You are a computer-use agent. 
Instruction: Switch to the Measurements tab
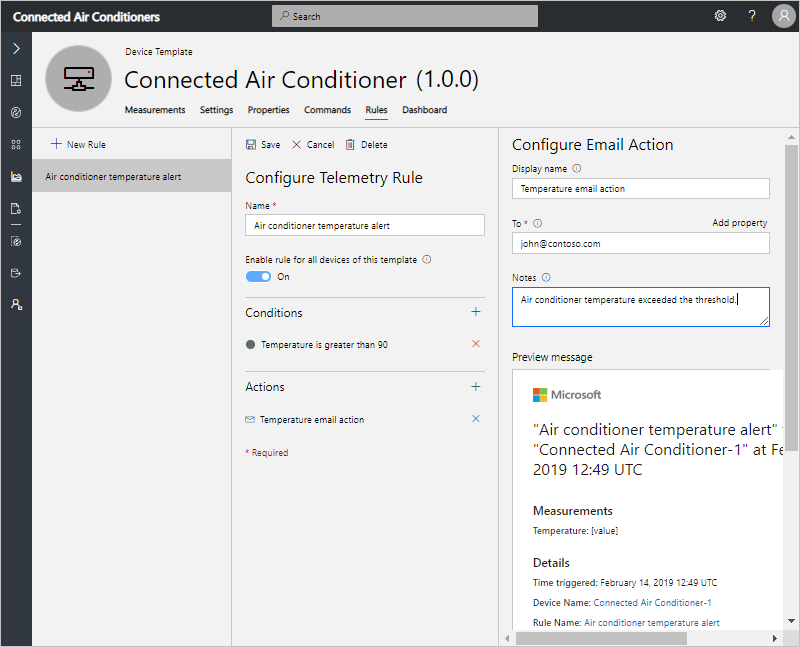click(x=155, y=110)
